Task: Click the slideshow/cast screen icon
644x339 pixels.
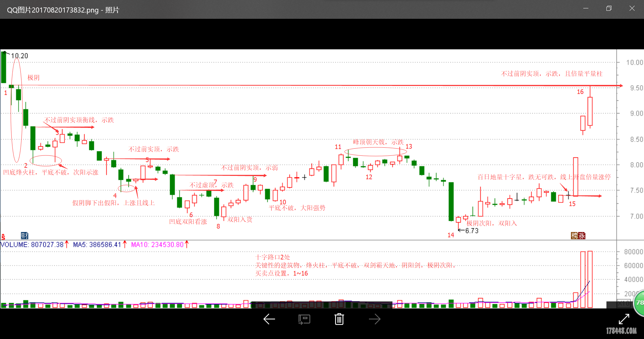Action: 304,319
